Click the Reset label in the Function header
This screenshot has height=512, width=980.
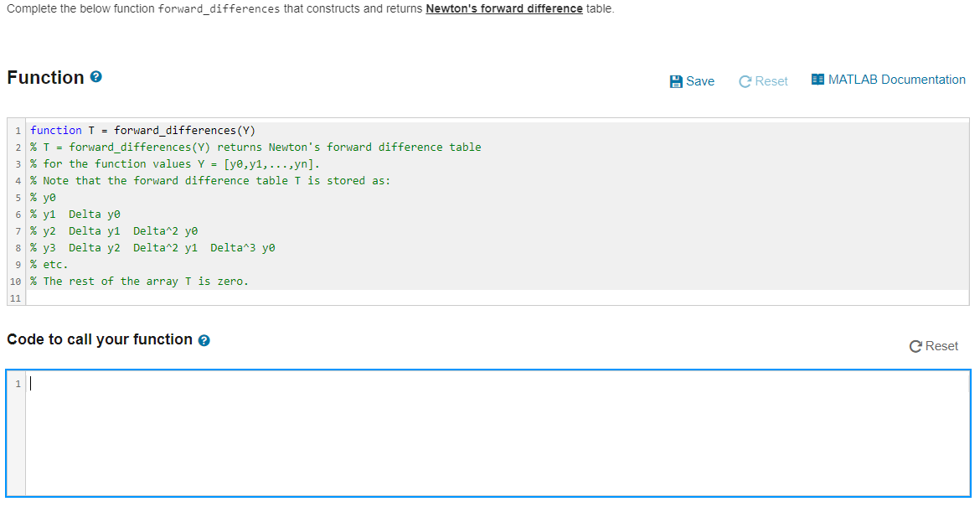pyautogui.click(x=771, y=80)
